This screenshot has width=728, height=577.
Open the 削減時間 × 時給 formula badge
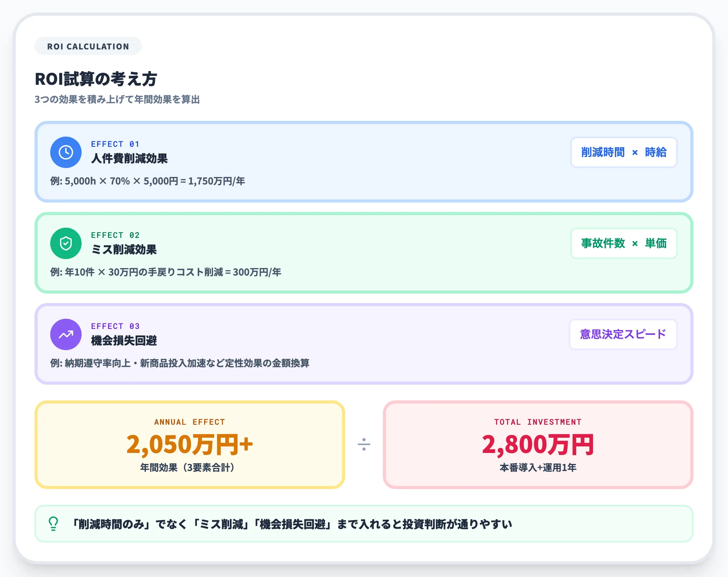coord(624,152)
